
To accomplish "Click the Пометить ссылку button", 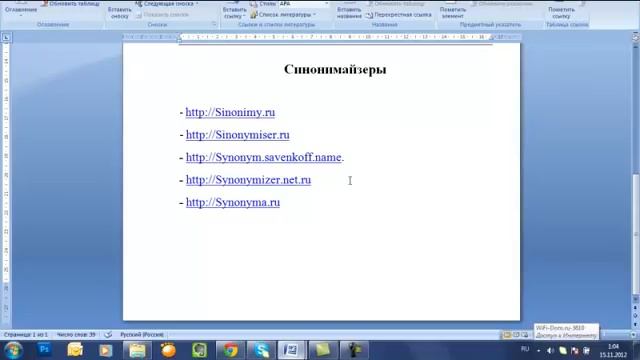I will click(x=561, y=12).
